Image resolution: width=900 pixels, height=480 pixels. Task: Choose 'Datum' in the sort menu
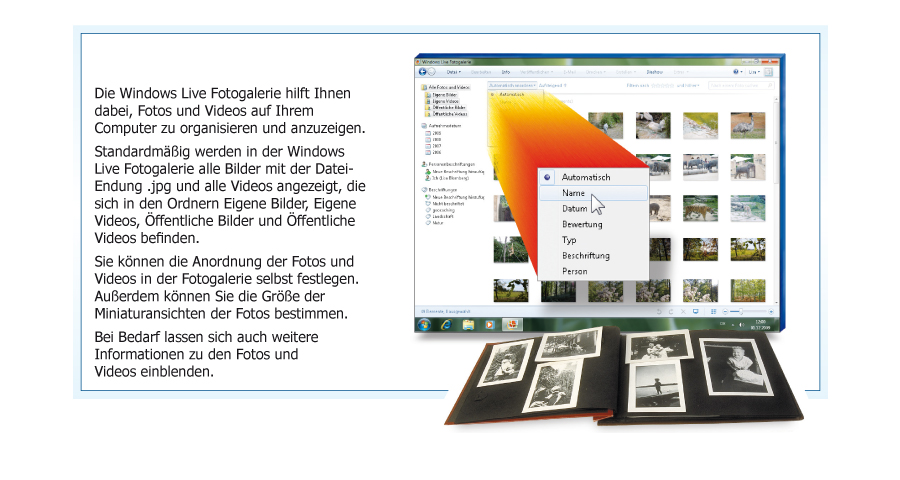point(575,208)
